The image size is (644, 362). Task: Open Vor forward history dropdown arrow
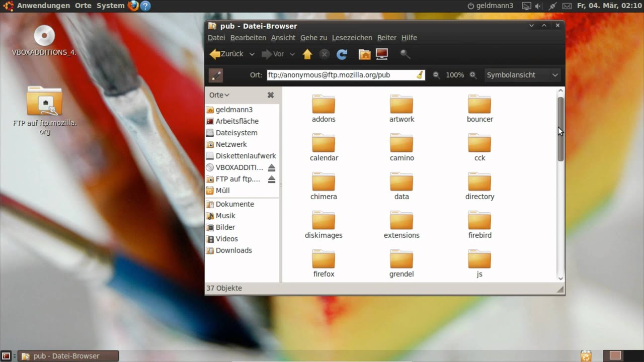[293, 54]
